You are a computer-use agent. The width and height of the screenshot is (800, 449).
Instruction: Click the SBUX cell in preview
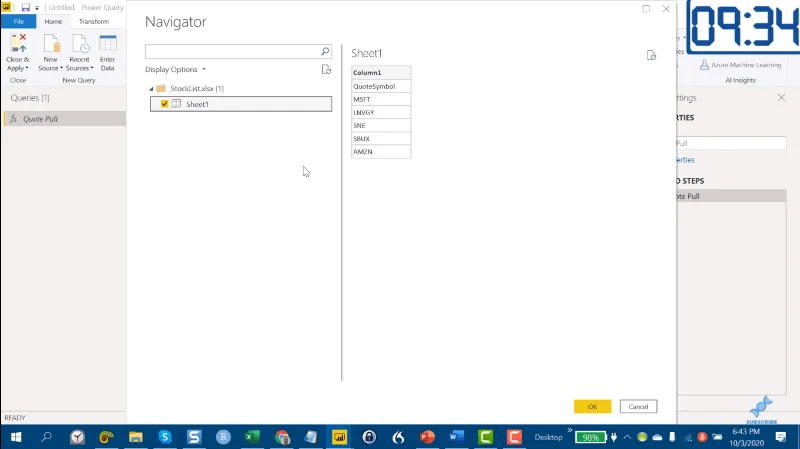coord(381,139)
